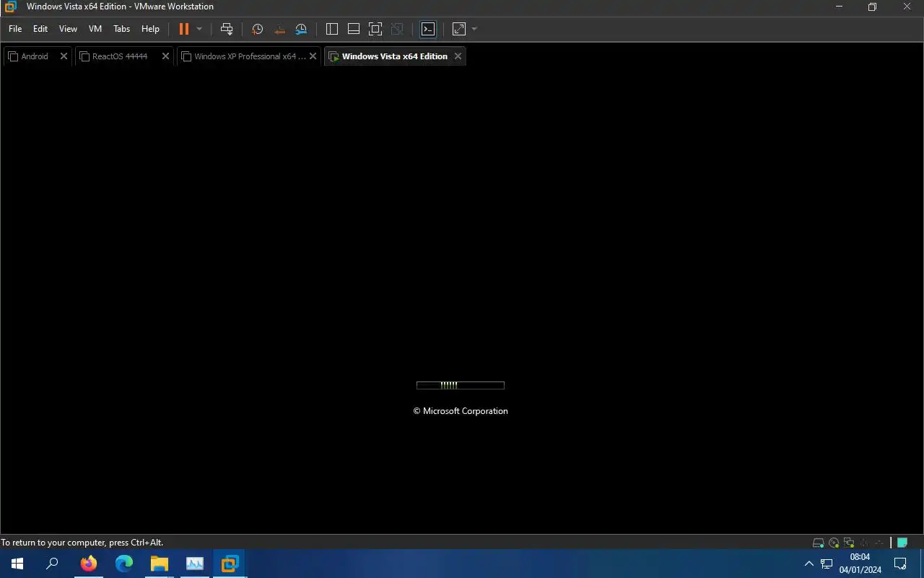Click the network tray icon
This screenshot has width=924, height=578.
click(x=827, y=564)
